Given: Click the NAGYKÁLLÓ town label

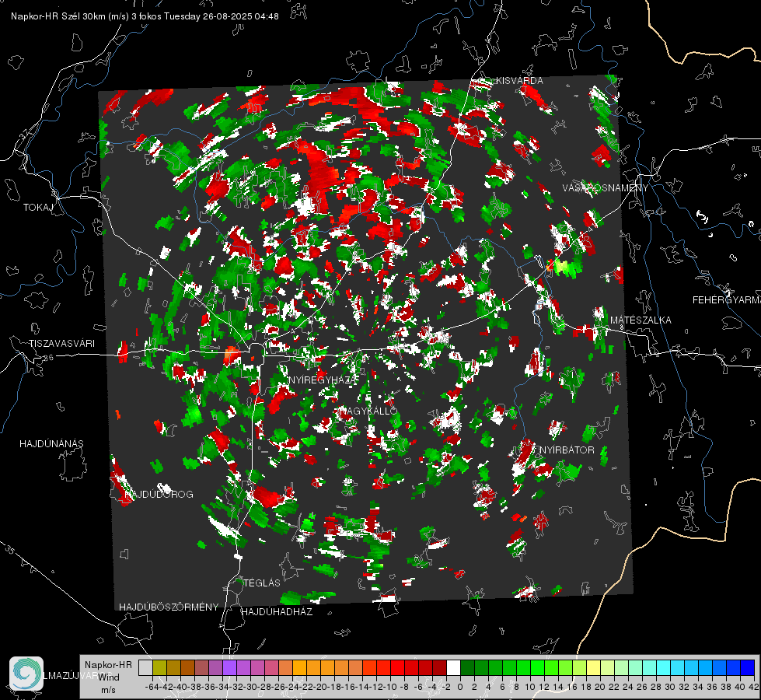Looking at the screenshot, I should tap(369, 411).
